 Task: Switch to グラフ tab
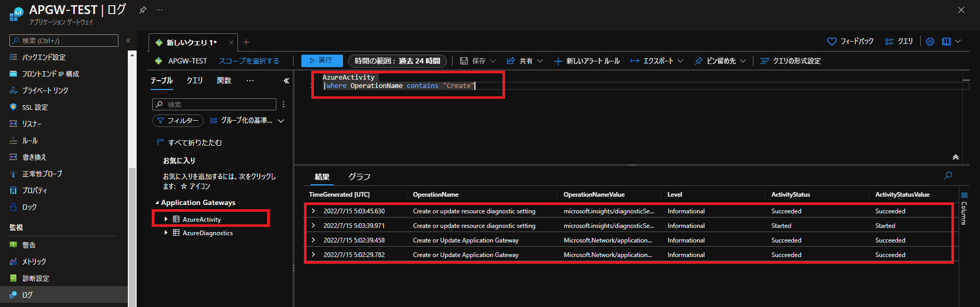(360, 177)
